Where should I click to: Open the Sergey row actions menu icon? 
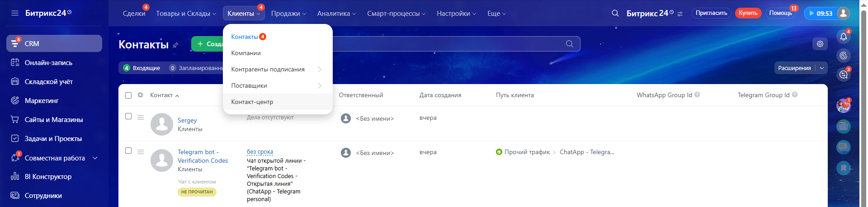click(141, 118)
